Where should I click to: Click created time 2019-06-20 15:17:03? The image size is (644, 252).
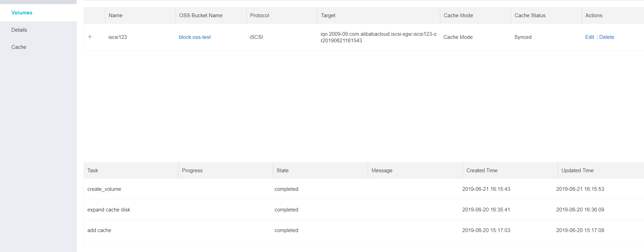(486, 230)
